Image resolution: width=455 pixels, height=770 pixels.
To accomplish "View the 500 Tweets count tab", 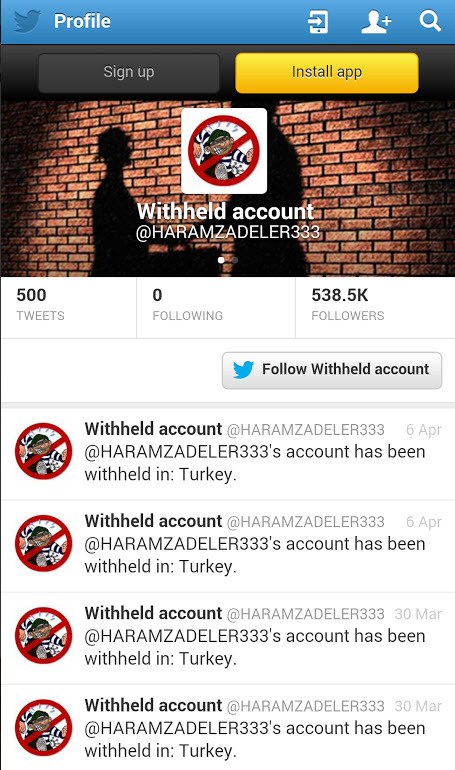I will [x=69, y=307].
